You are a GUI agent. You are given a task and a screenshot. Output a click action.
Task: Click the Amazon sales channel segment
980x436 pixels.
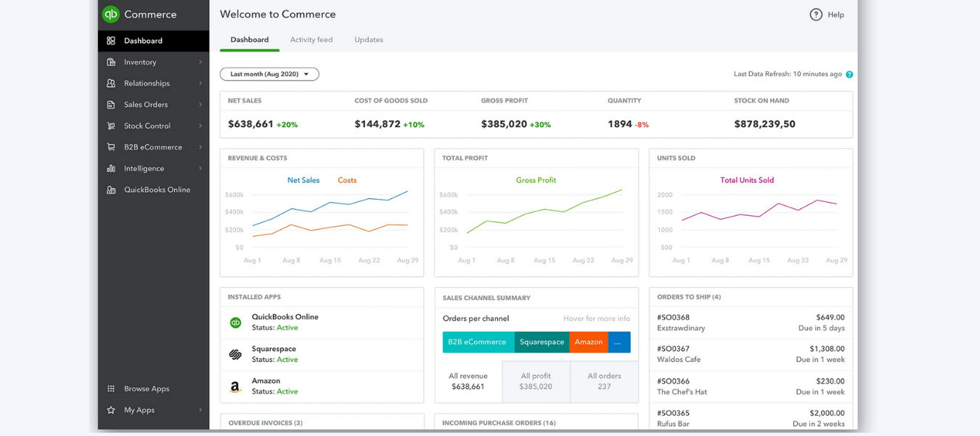[x=588, y=342]
